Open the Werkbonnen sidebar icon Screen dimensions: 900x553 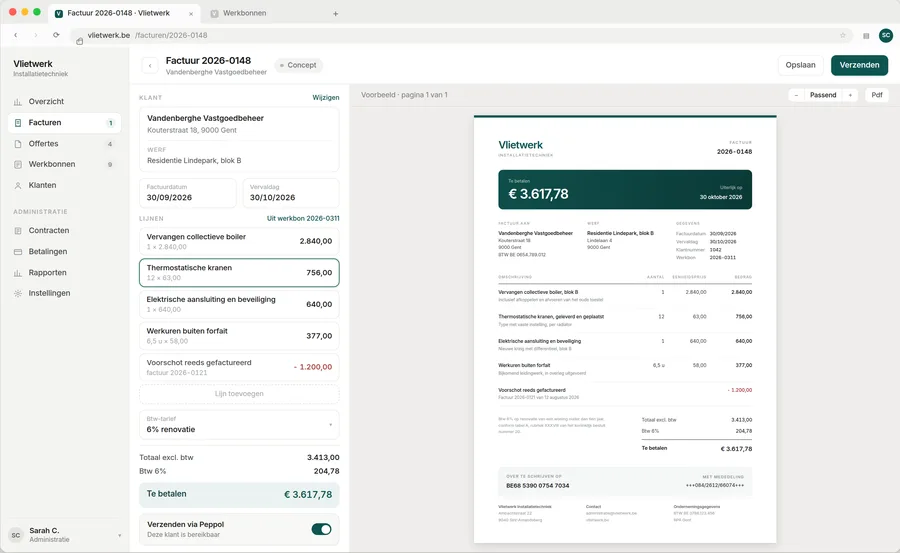pos(18,164)
